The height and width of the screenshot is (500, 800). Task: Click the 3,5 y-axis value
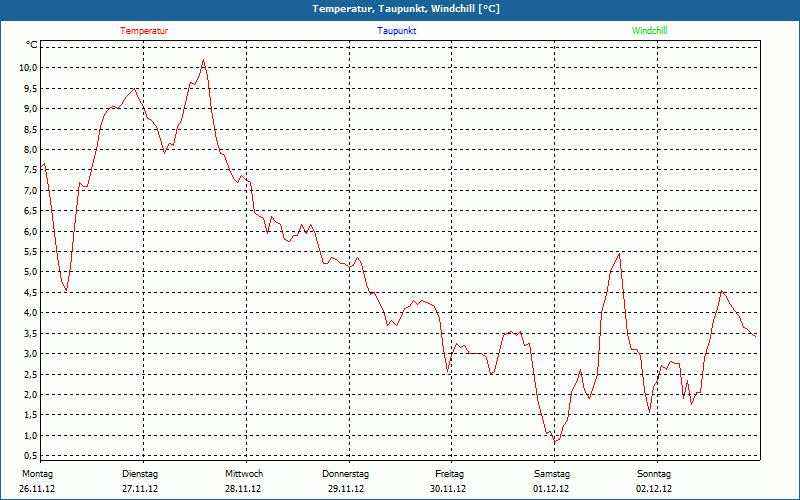tap(31, 333)
